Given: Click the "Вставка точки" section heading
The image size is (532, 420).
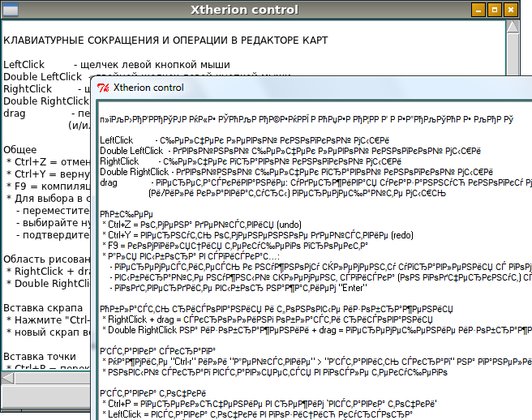Looking at the screenshot, I should click(x=40, y=357).
